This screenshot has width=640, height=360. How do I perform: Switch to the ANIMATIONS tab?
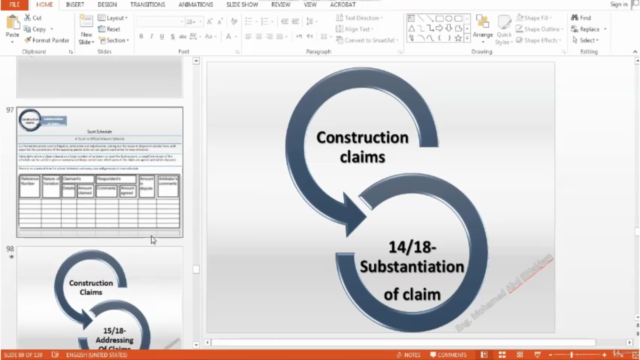tap(196, 4)
